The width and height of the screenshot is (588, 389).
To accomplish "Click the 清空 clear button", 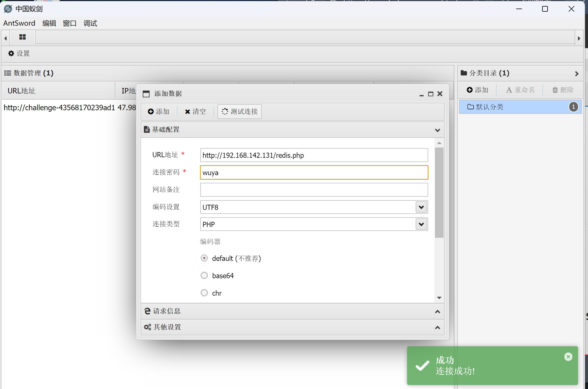I will [x=195, y=112].
